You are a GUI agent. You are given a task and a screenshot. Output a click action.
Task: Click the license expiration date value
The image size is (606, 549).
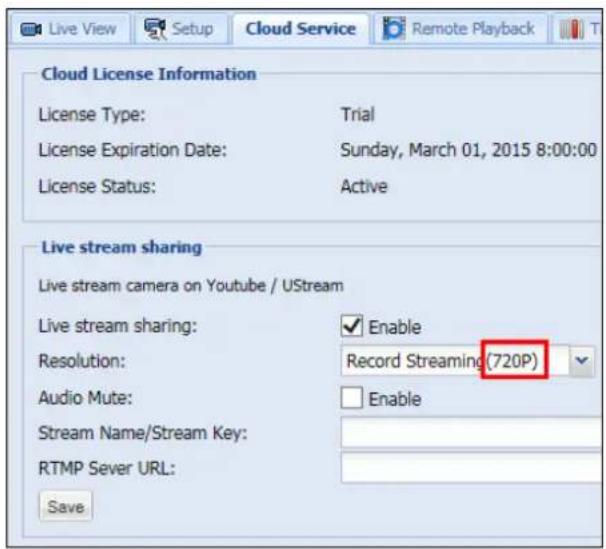468,150
